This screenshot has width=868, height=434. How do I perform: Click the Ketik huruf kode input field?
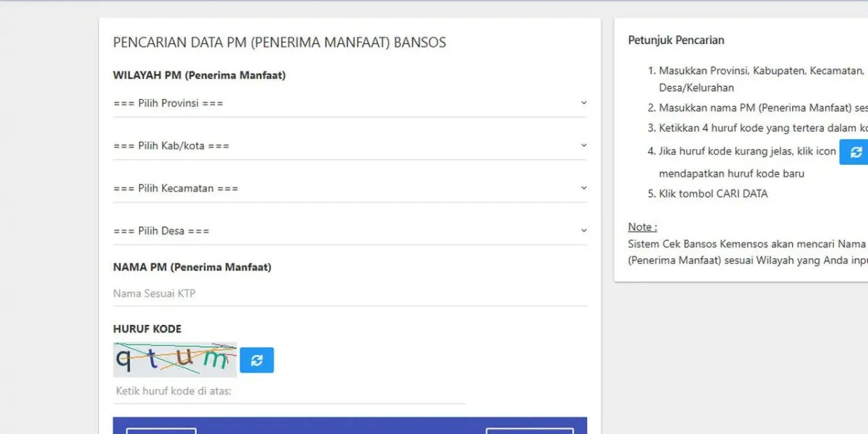289,391
